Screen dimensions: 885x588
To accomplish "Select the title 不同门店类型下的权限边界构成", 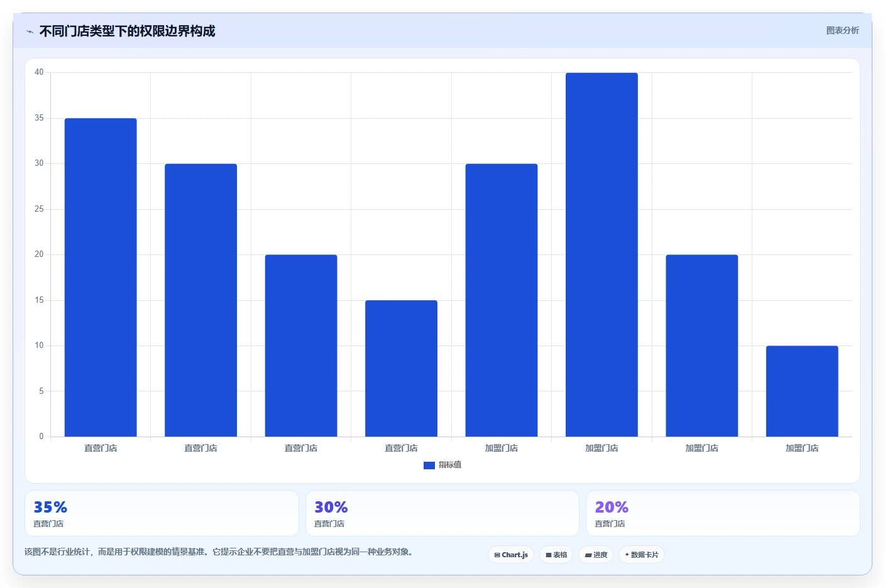I will click(x=127, y=31).
